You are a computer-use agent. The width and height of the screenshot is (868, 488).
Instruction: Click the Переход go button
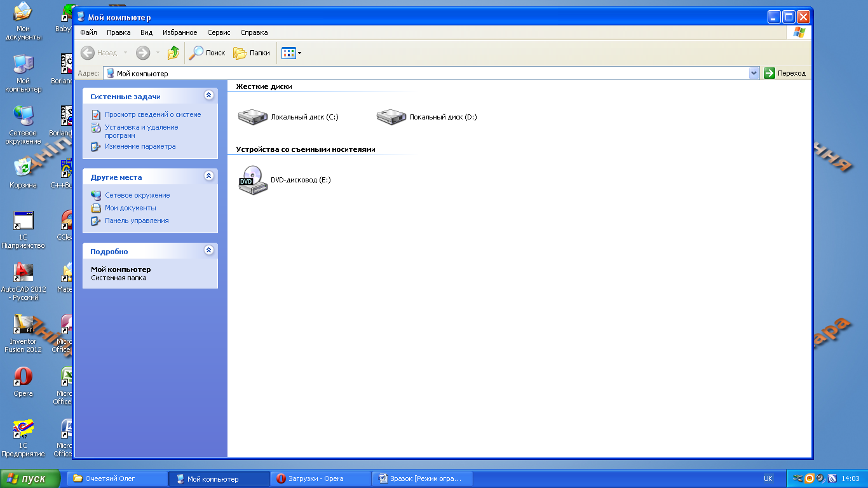click(x=785, y=73)
